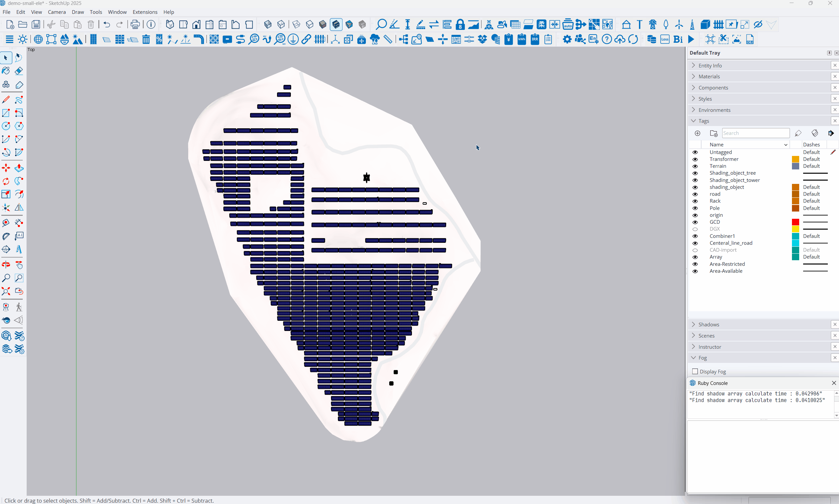The image size is (839, 504).
Task: Hide the Array tag
Action: point(695,257)
